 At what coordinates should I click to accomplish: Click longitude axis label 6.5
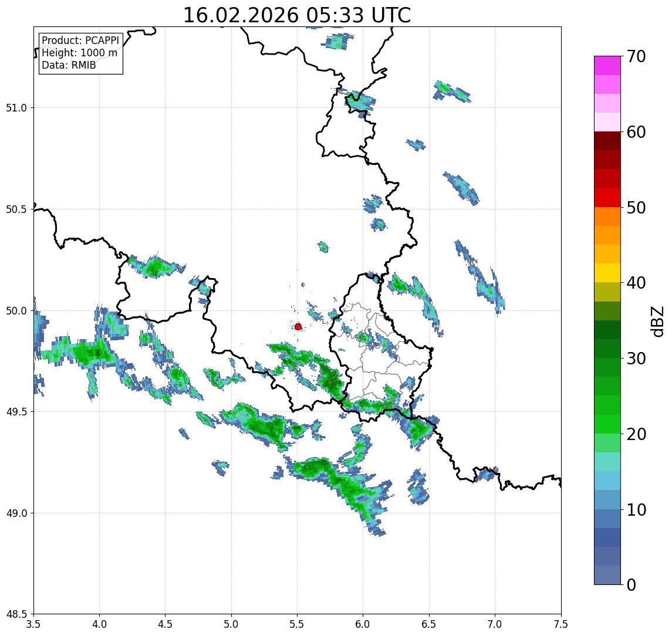[x=430, y=624]
